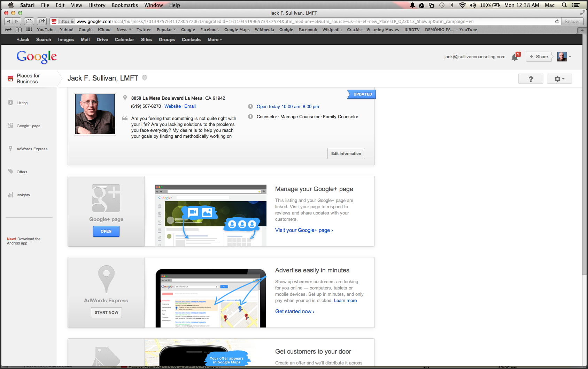Screen dimensions: 588x369
Task: Click the Share arrow toolbar icon
Action: (42, 21)
